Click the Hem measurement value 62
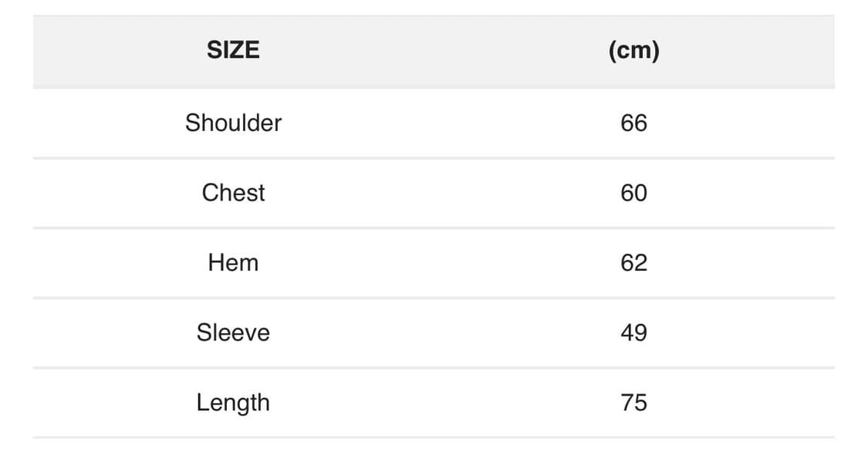Screen dimensions: 868x465 click(x=633, y=263)
